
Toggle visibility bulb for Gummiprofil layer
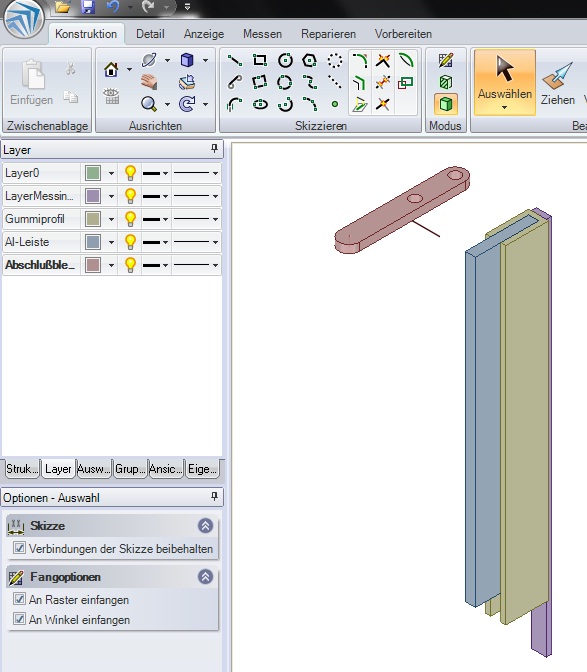click(x=130, y=219)
